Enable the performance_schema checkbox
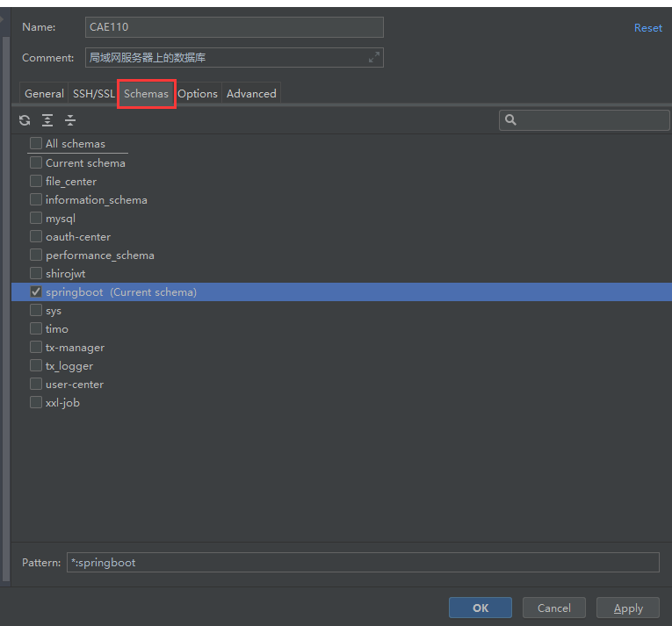 36,255
